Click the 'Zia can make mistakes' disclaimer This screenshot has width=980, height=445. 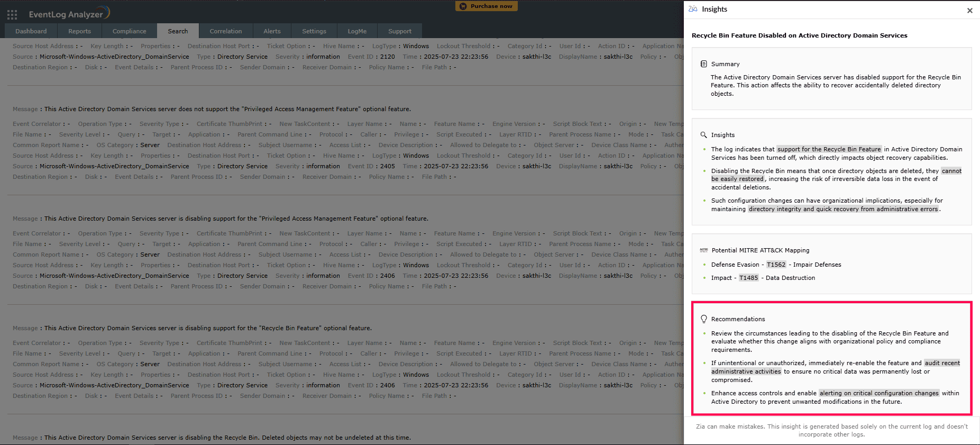click(832, 430)
